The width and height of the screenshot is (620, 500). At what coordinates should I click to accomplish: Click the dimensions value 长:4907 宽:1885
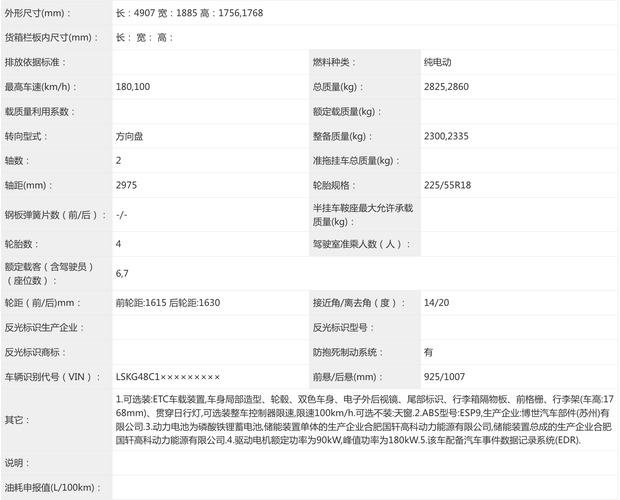[156, 13]
